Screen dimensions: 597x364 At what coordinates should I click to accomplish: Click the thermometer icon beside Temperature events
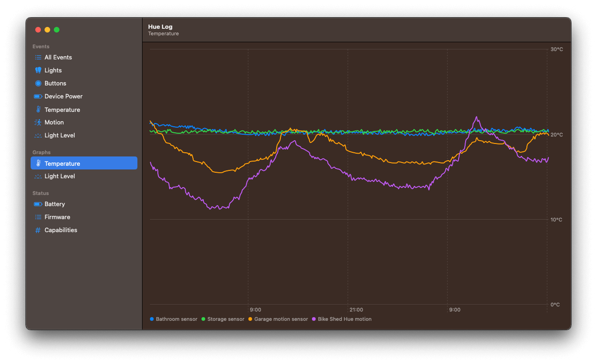(37, 109)
